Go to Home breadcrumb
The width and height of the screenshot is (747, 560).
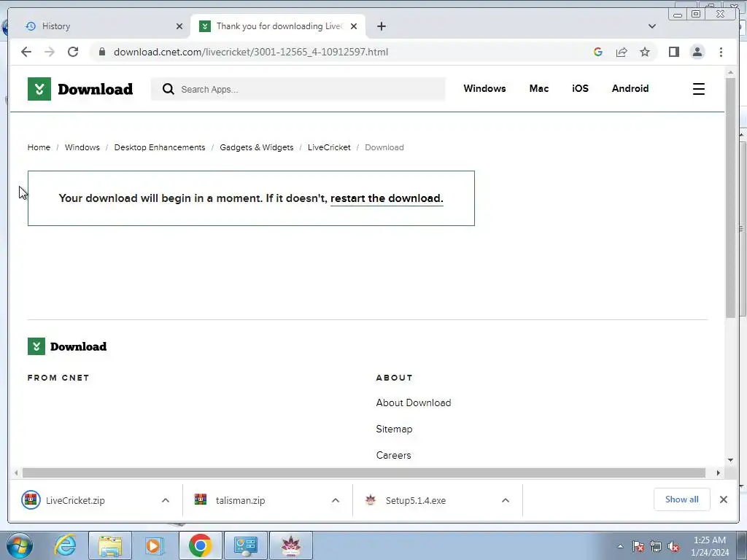39,147
